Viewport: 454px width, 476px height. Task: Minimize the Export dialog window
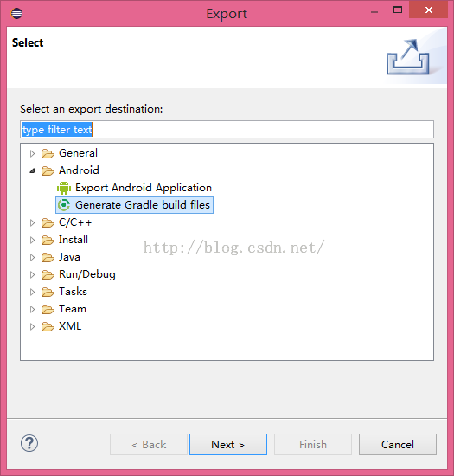click(x=374, y=11)
